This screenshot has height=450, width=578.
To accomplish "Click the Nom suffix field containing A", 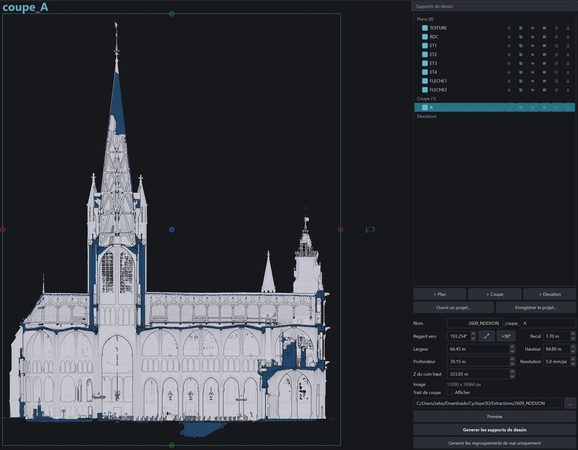I will pyautogui.click(x=547, y=323).
